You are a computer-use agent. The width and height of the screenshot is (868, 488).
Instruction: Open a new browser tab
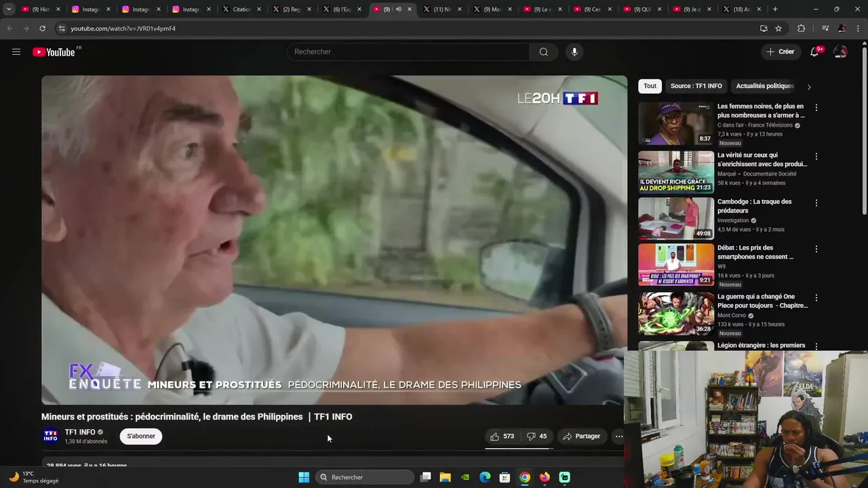pos(775,9)
